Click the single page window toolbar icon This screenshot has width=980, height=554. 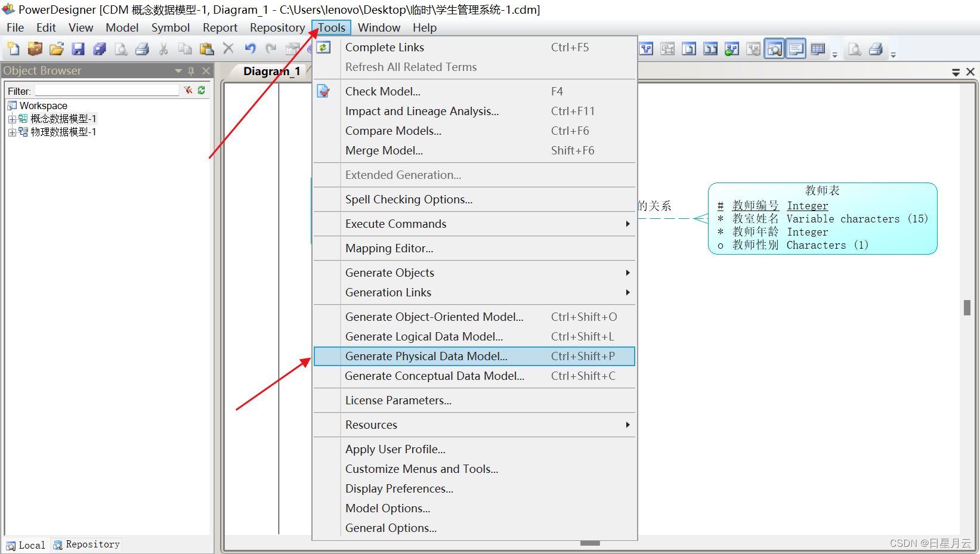coord(689,49)
